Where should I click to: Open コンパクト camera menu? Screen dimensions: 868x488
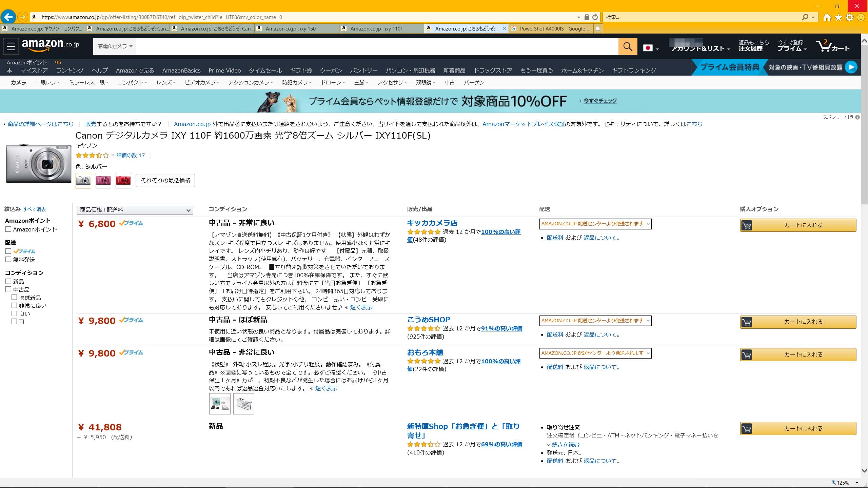pos(132,82)
